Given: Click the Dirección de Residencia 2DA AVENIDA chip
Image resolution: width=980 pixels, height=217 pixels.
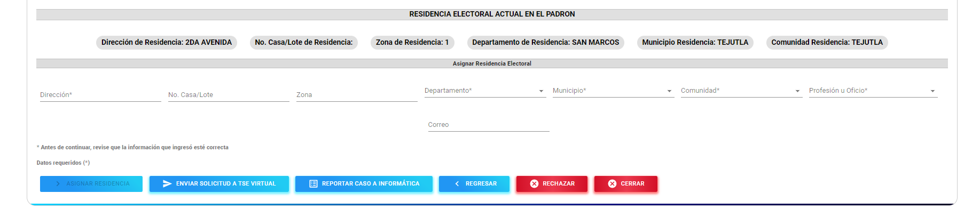Looking at the screenshot, I should (167, 42).
